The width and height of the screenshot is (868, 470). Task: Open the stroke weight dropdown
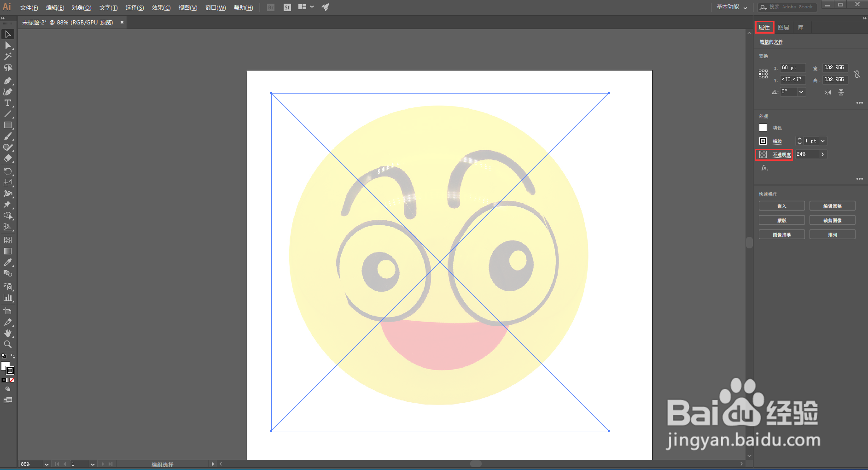point(823,141)
